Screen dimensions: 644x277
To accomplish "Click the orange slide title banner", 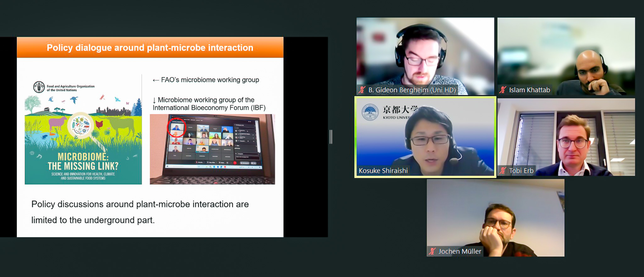I will pyautogui.click(x=150, y=48).
